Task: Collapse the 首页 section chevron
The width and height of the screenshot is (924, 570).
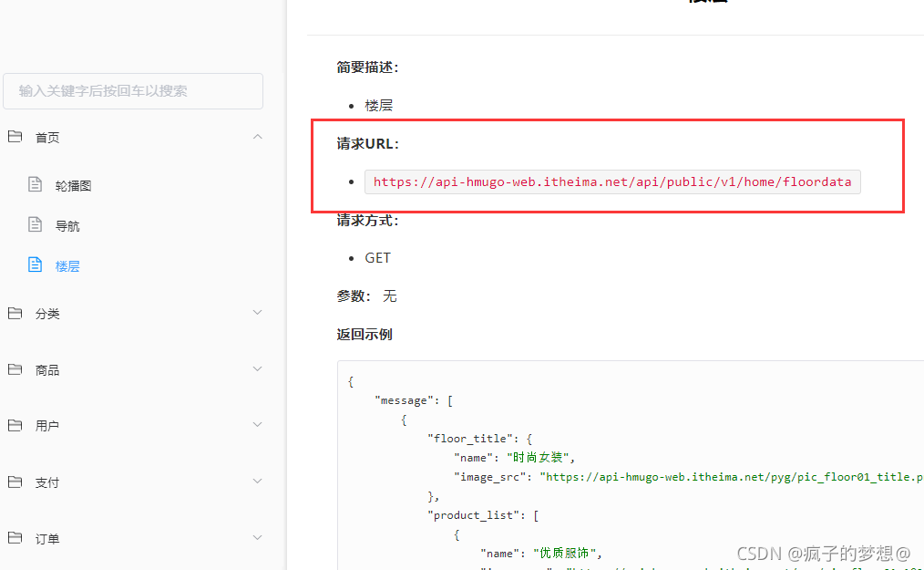Action: click(x=258, y=137)
